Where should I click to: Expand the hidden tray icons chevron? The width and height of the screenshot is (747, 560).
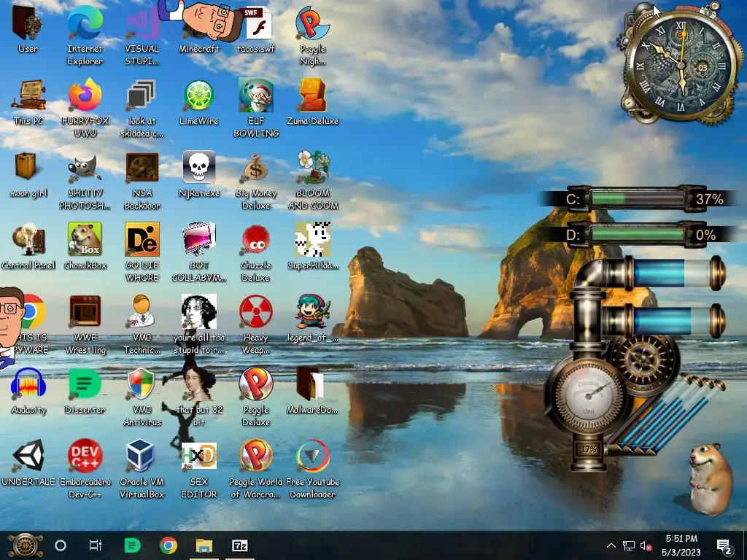pos(611,545)
